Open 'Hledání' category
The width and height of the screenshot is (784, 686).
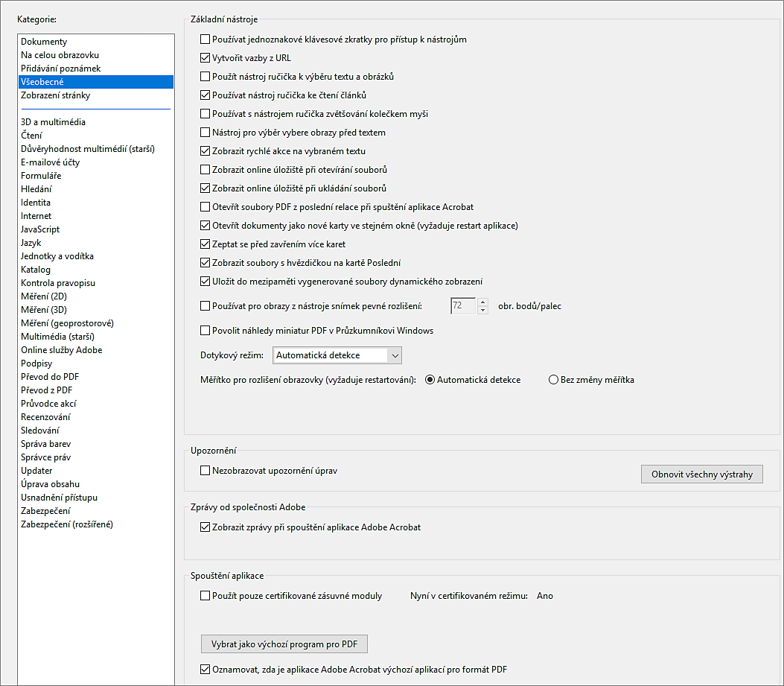pos(96,189)
